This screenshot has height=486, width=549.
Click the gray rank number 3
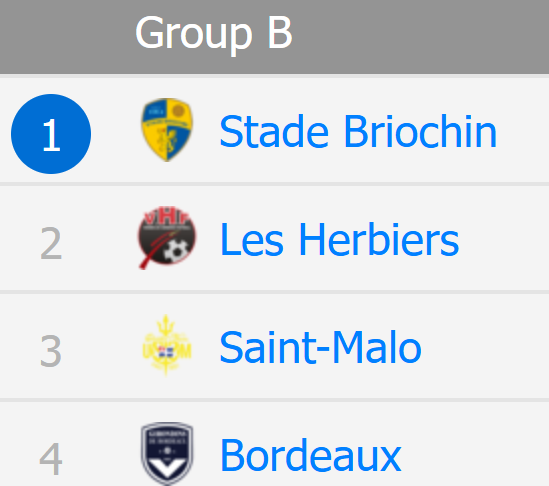click(x=51, y=351)
